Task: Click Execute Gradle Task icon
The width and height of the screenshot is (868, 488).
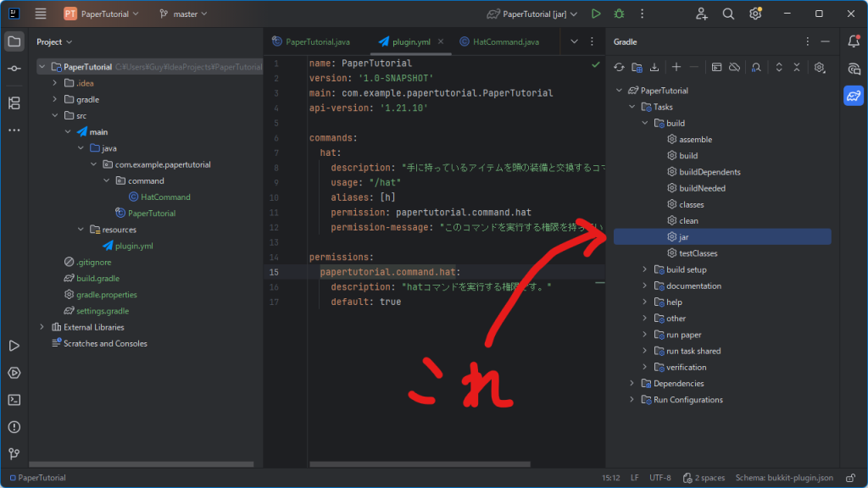Action: coord(716,67)
